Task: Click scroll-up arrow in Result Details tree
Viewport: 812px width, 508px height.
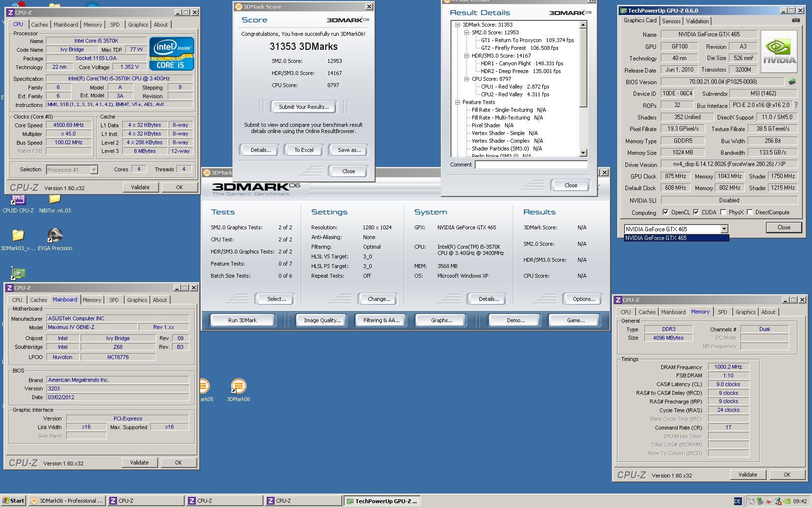Action: (x=583, y=25)
